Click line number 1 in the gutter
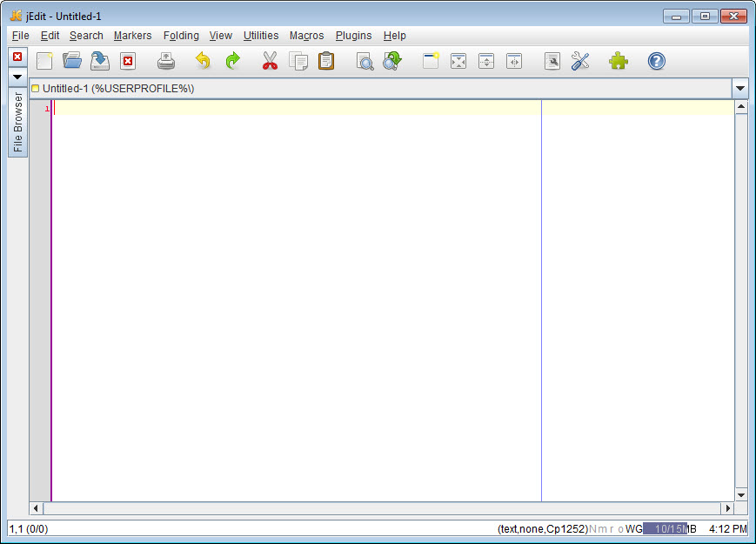 tap(47, 109)
